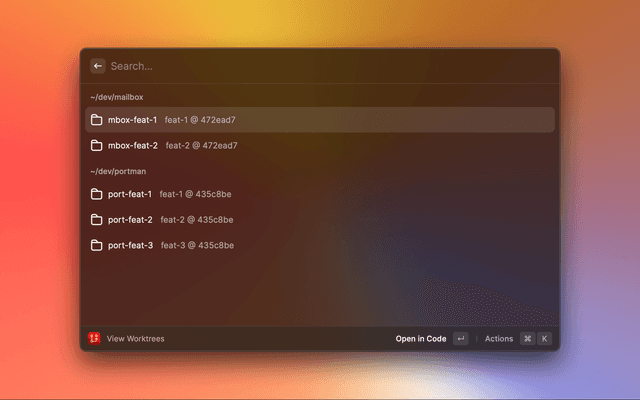Click the ~/dev/mailbox section header
Screen dimensions: 640x400
click(117, 97)
